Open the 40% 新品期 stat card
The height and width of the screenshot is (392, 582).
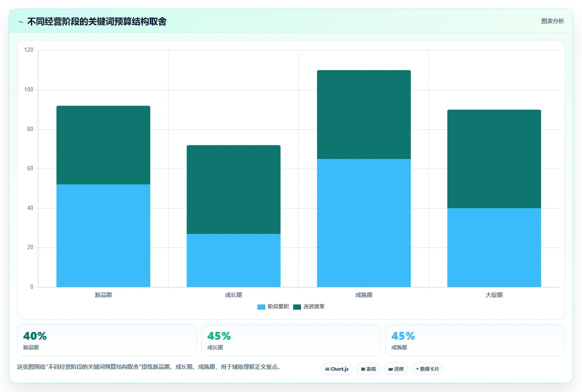click(x=107, y=340)
